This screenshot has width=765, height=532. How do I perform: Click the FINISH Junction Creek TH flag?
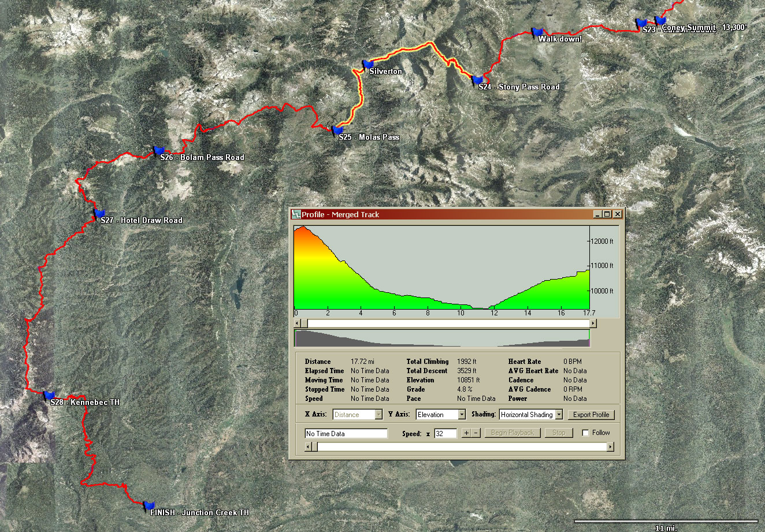149,506
